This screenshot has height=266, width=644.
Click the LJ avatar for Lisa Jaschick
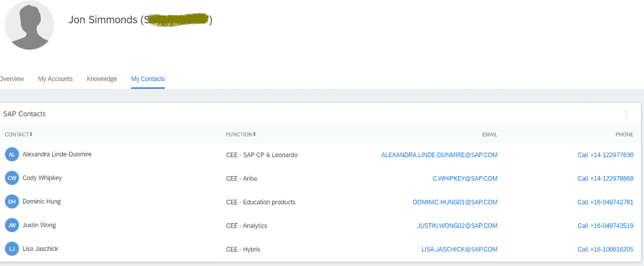12,249
